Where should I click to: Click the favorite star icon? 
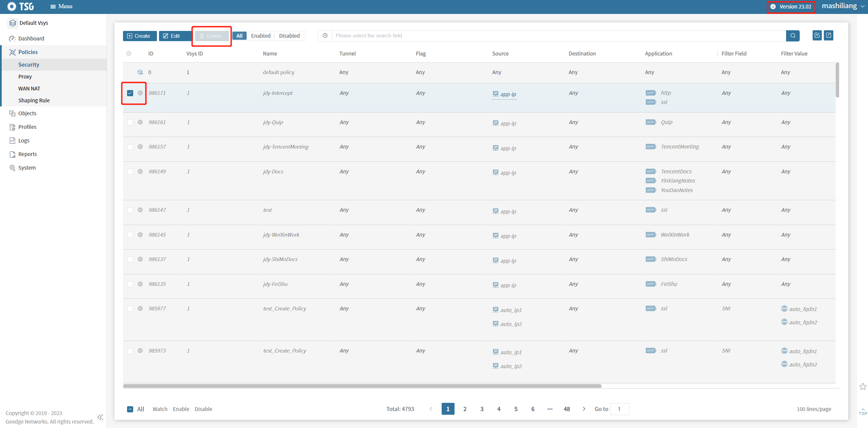pos(863,387)
